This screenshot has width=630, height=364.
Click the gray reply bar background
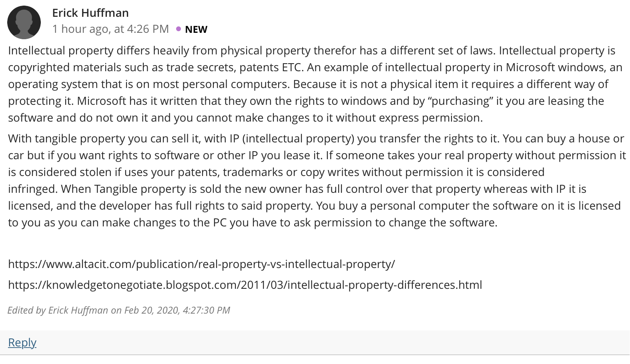click(315, 342)
